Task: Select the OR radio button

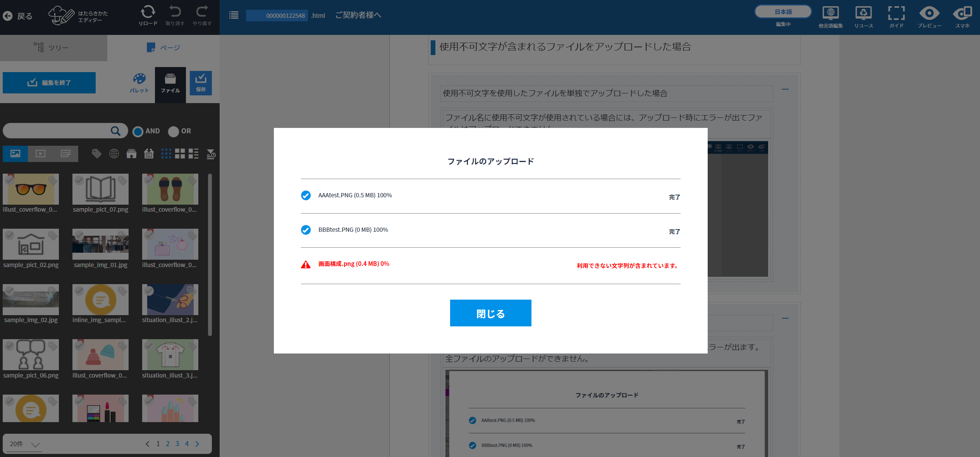Action: click(x=174, y=132)
